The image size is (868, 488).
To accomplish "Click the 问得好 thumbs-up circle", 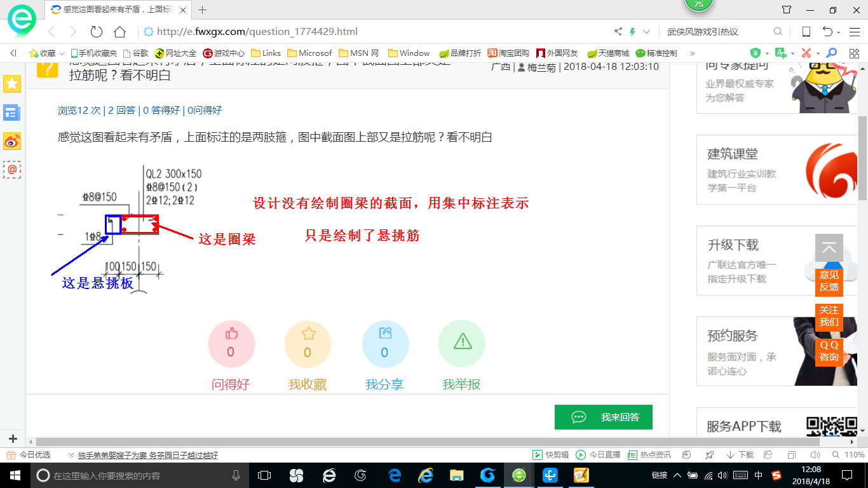I will pos(231,344).
